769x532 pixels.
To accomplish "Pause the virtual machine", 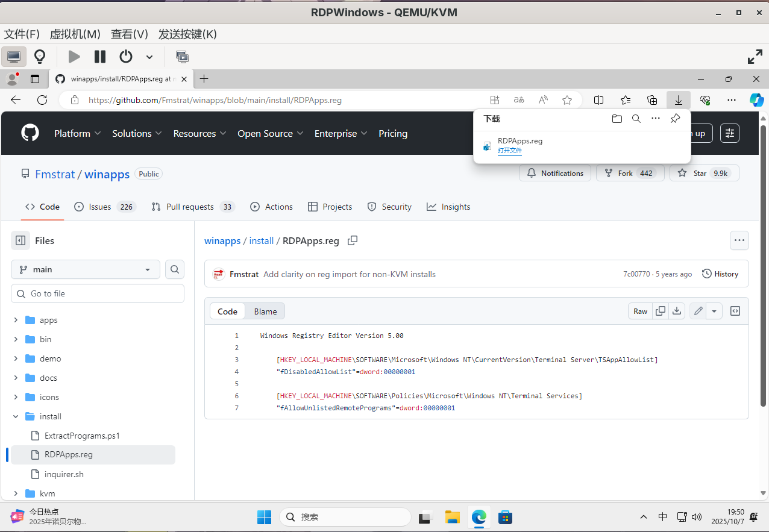I will pos(100,57).
